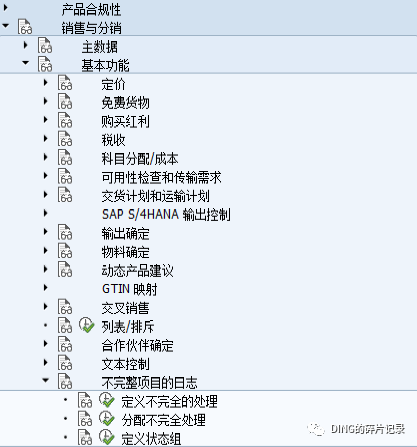Open documentation icon for 输出确定
This screenshot has width=417, height=447.
click(x=65, y=232)
